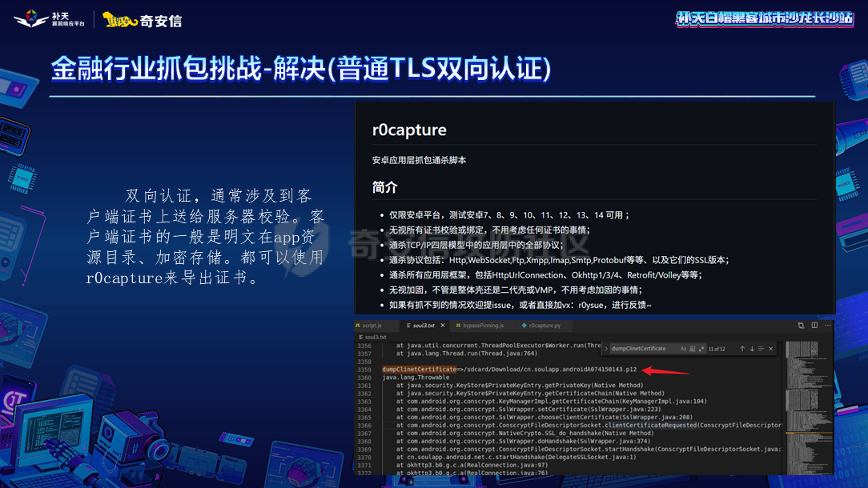Close the soul3.txt tab
Viewport: 868px width, 488px height.
(x=442, y=326)
